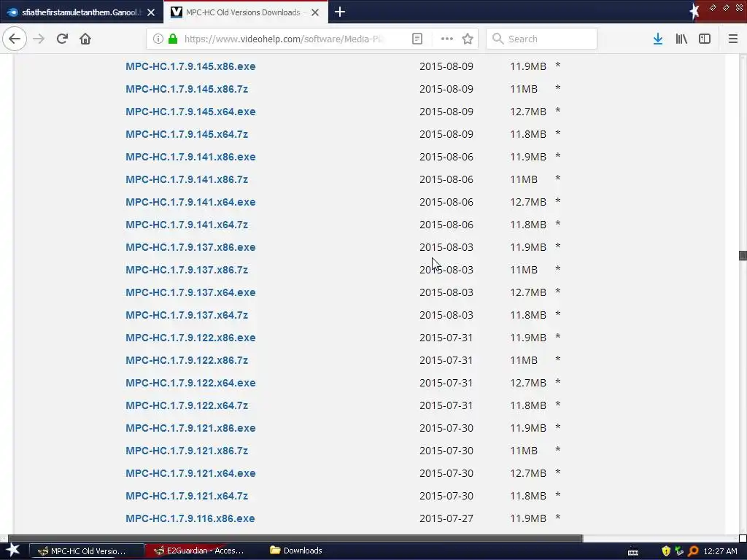Click the vertical scrollbar thumb
The width and height of the screenshot is (747, 560).
tap(742, 256)
